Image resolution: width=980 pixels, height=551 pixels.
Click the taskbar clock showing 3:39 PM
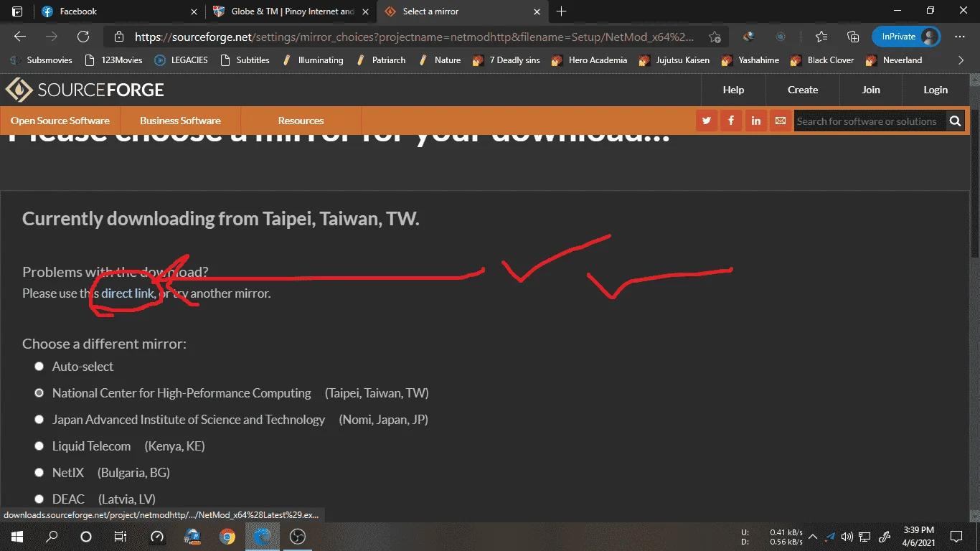pyautogui.click(x=917, y=537)
